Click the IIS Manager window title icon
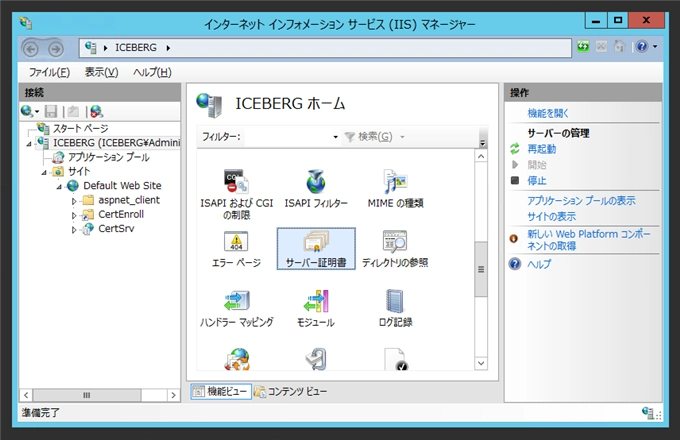The width and height of the screenshot is (680, 440). pyautogui.click(x=26, y=23)
